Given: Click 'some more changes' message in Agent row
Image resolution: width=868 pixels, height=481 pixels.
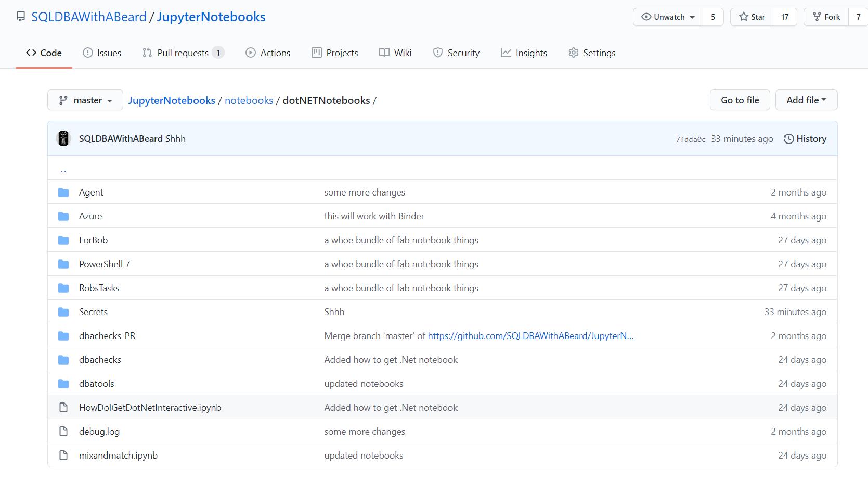Looking at the screenshot, I should pyautogui.click(x=365, y=192).
